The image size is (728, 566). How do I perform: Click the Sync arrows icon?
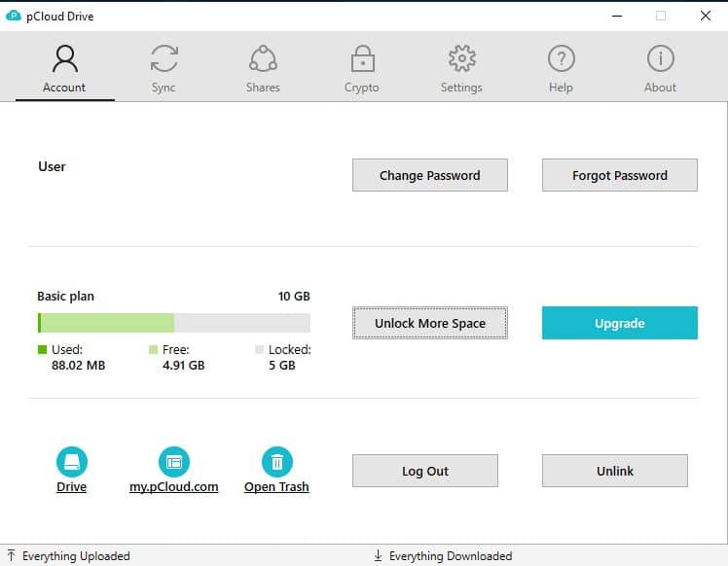coord(164,58)
